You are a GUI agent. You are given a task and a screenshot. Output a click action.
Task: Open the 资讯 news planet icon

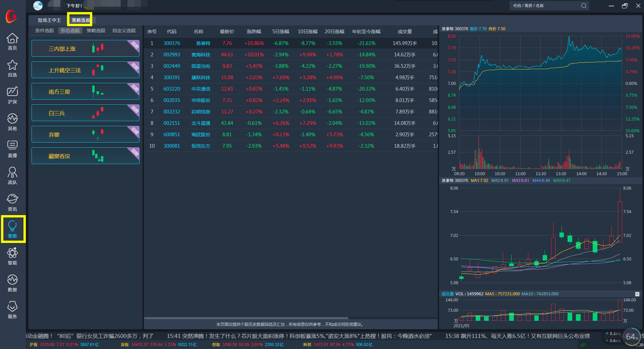click(x=12, y=203)
